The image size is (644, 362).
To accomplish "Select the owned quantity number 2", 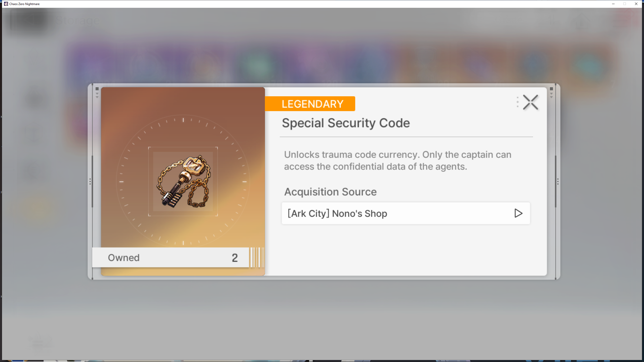I will pos(235,258).
